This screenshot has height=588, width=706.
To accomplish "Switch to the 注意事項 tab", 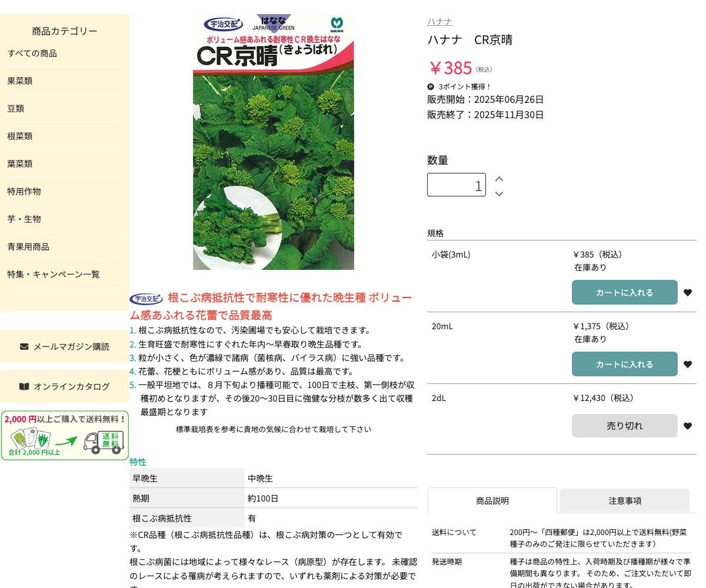I will tap(624, 500).
